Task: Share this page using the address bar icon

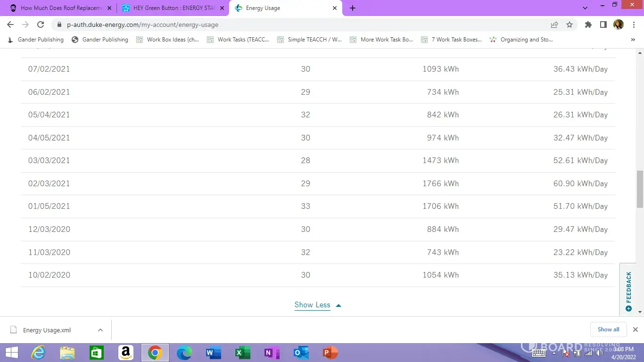Action: click(x=554, y=25)
